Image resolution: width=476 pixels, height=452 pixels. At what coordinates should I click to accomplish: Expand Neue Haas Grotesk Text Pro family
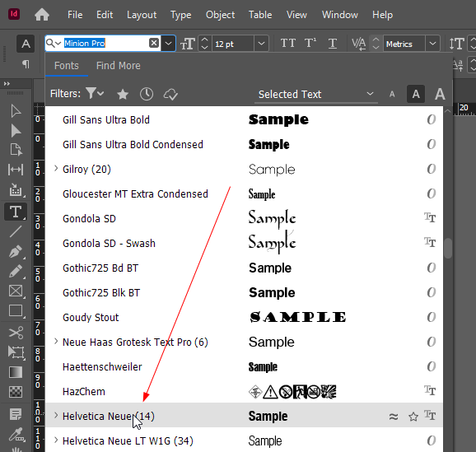tap(56, 342)
